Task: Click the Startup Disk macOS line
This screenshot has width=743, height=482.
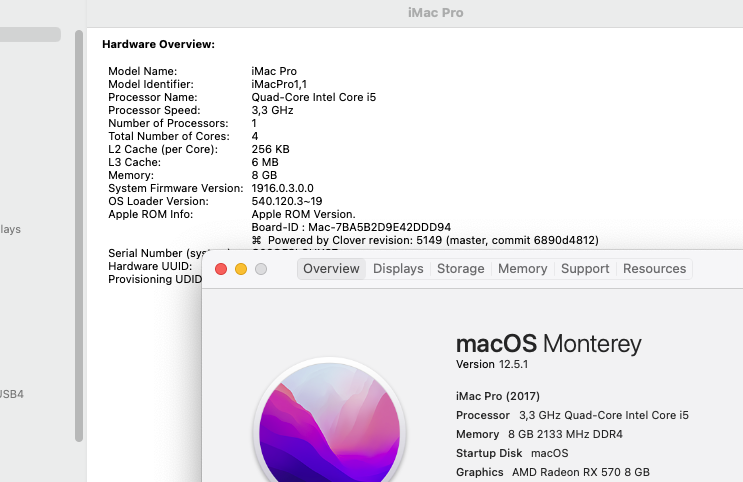Action: click(512, 453)
